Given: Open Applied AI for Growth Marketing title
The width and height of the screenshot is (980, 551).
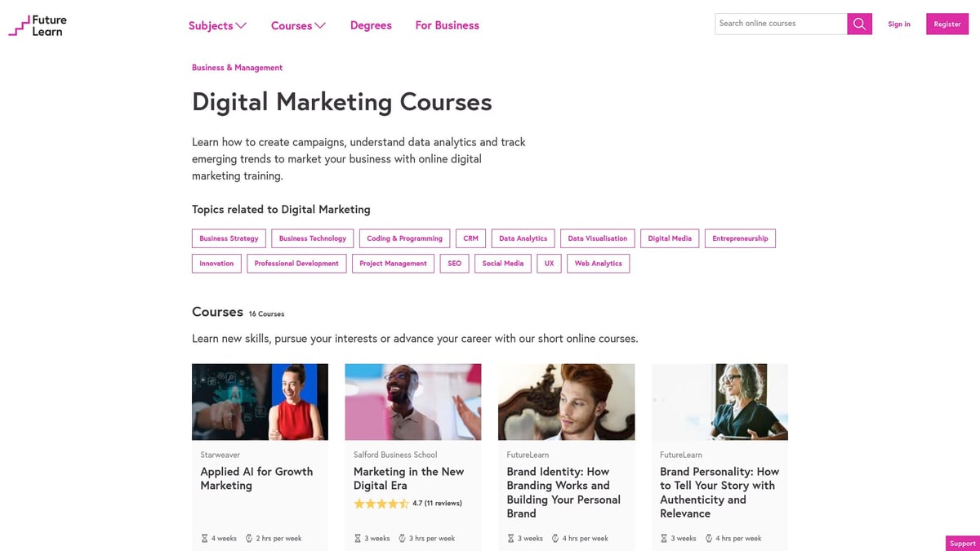Looking at the screenshot, I should [256, 478].
